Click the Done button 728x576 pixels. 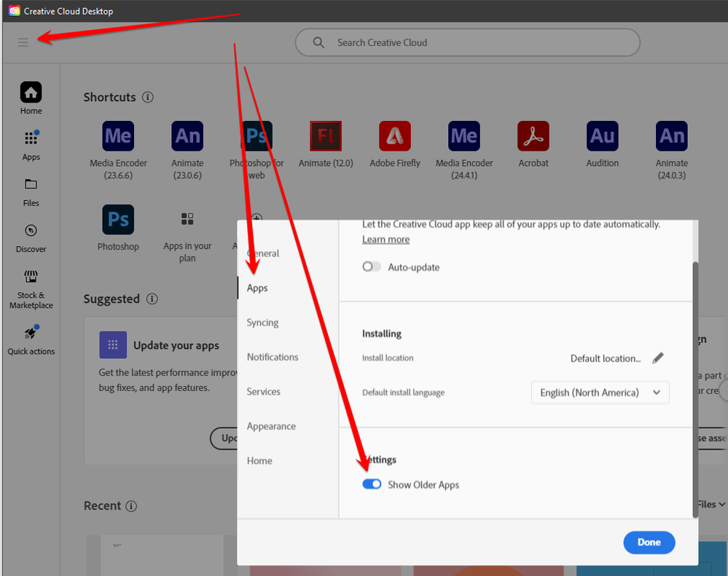649,543
